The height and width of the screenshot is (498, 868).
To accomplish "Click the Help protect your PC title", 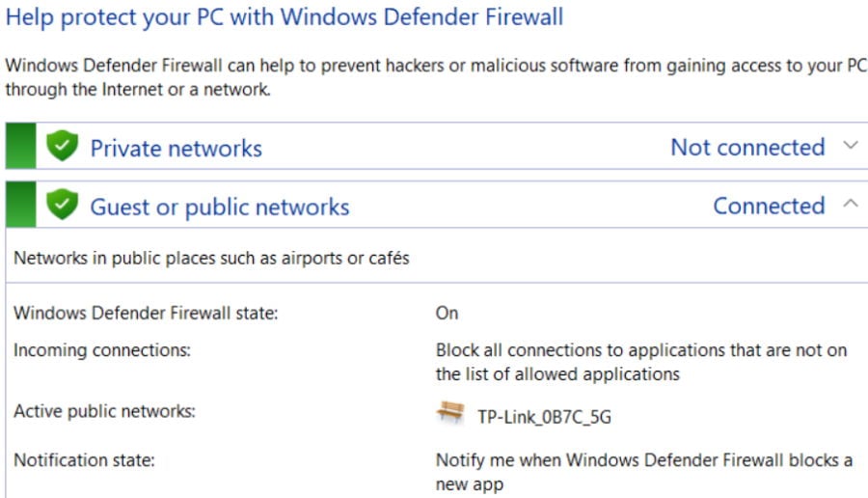I will tap(285, 17).
